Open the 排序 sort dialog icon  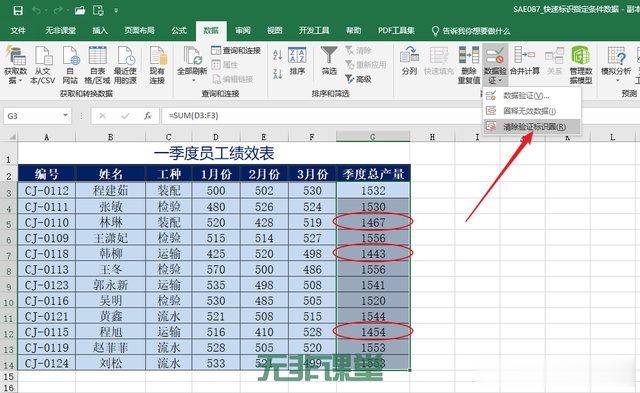coord(297,62)
